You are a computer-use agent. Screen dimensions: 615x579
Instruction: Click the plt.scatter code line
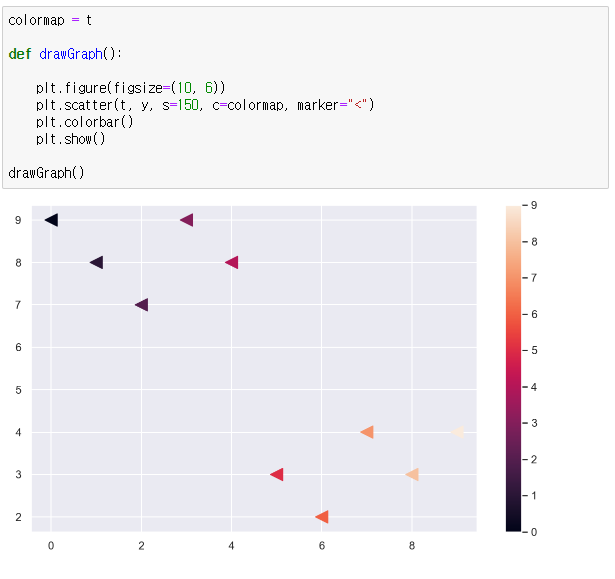205,105
